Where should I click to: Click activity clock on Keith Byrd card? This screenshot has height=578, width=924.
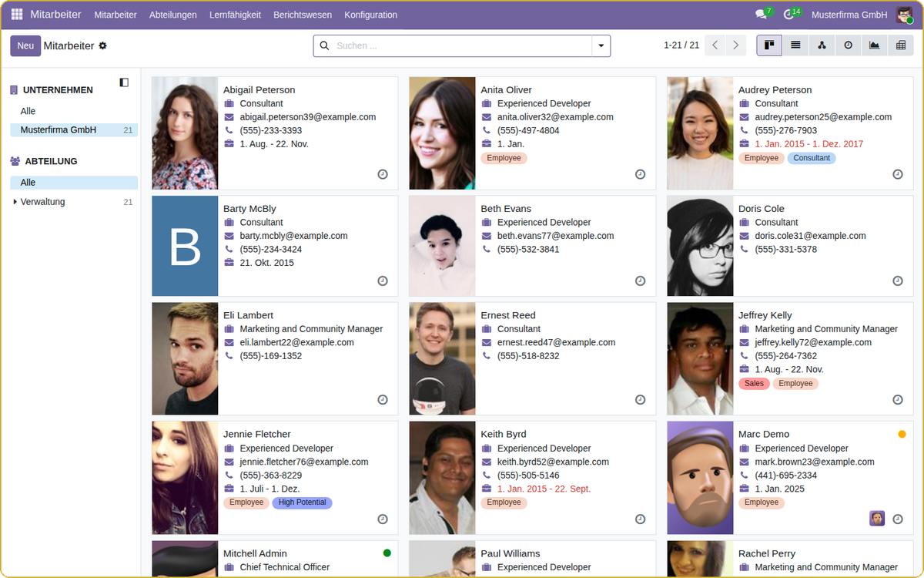[x=640, y=519]
